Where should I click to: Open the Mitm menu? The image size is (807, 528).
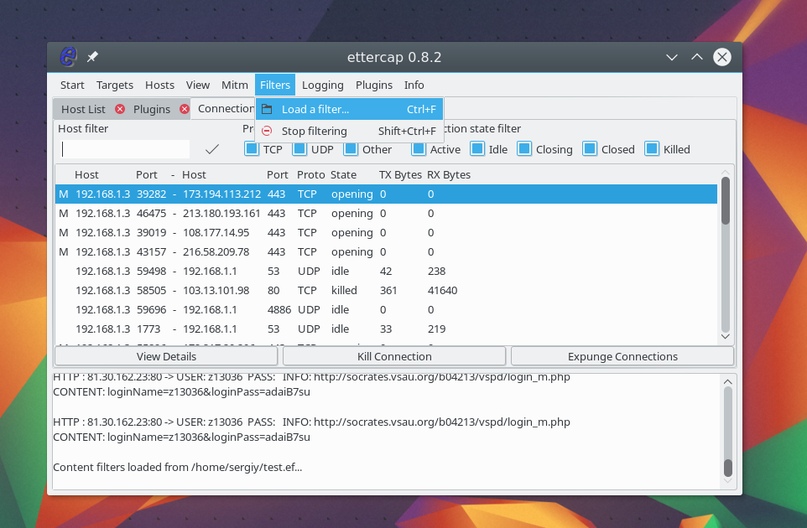(x=234, y=85)
